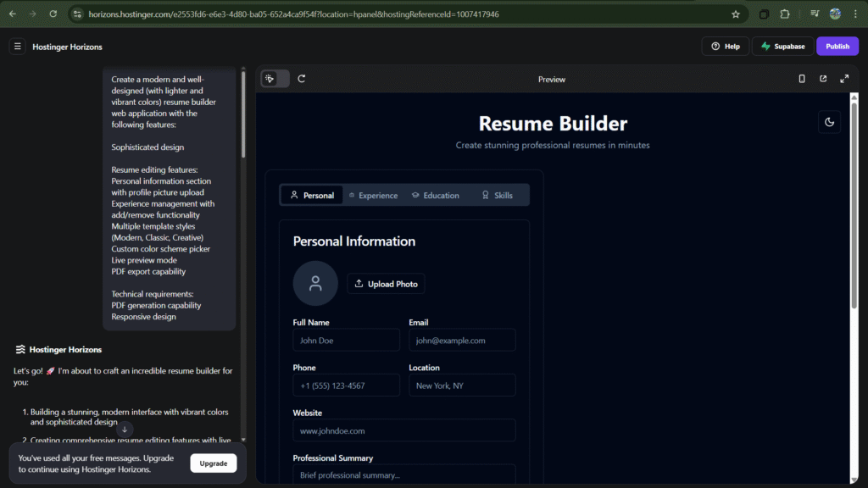Click the profile picture avatar placeholder
The image size is (868, 488).
(x=315, y=284)
